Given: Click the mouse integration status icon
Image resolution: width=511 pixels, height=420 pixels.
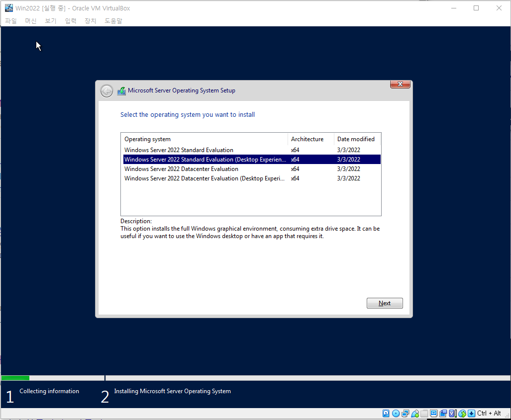Looking at the screenshot, I should 462,413.
